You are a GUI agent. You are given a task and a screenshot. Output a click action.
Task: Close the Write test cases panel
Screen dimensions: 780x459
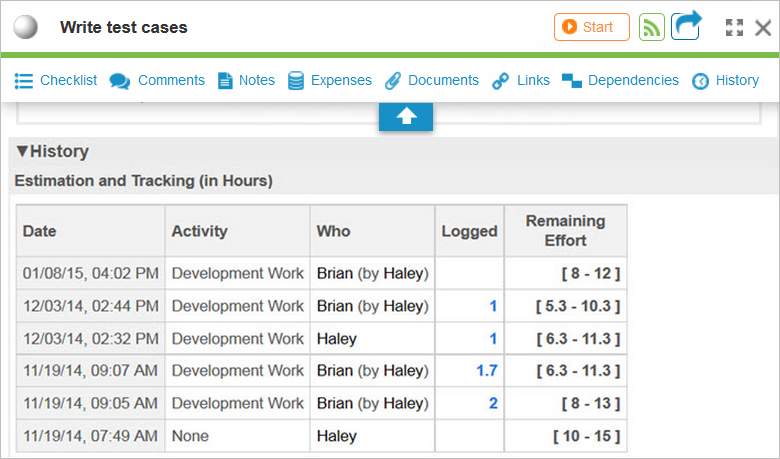click(x=763, y=28)
